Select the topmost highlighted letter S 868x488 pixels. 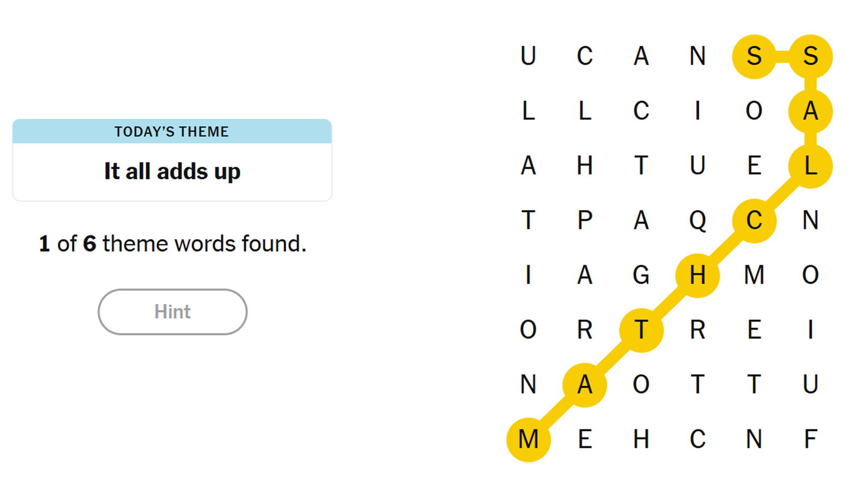point(754,56)
